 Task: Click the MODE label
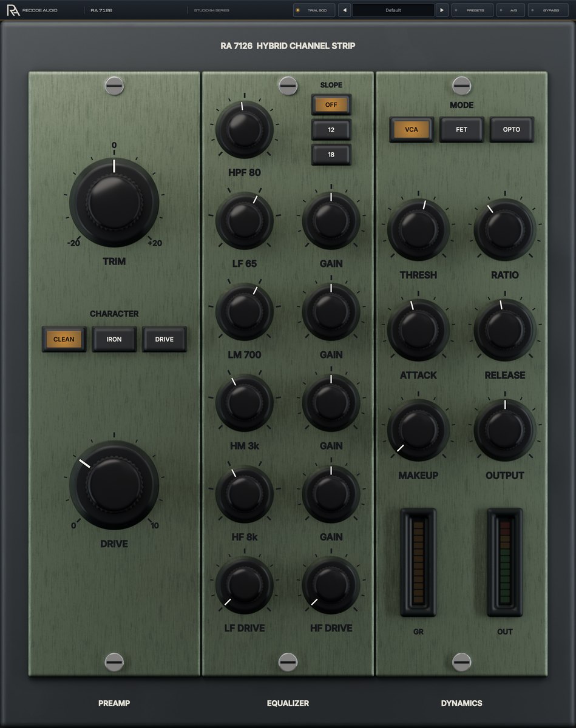(462, 105)
